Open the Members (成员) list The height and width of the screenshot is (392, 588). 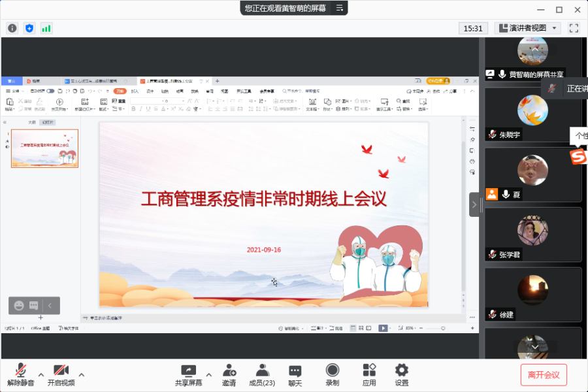click(x=262, y=375)
